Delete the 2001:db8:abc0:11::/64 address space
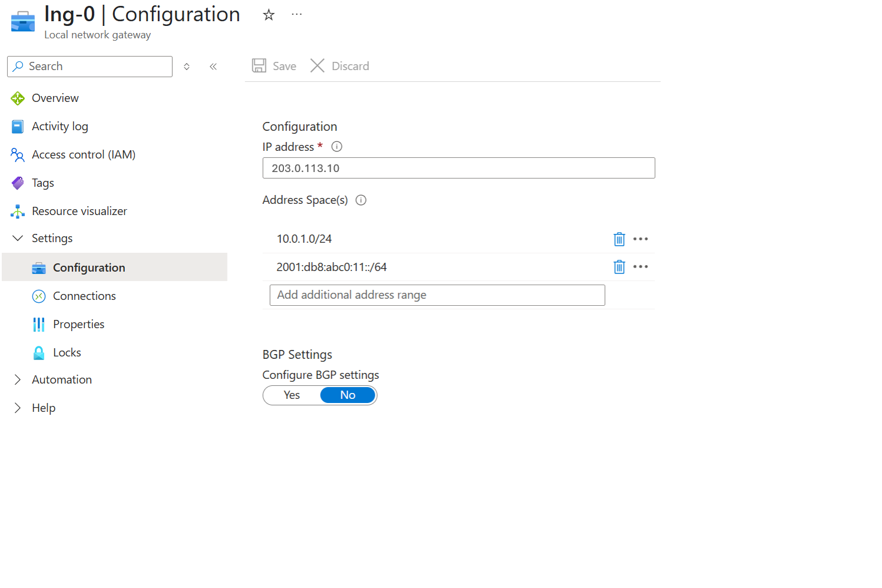The image size is (882, 588). click(x=619, y=267)
